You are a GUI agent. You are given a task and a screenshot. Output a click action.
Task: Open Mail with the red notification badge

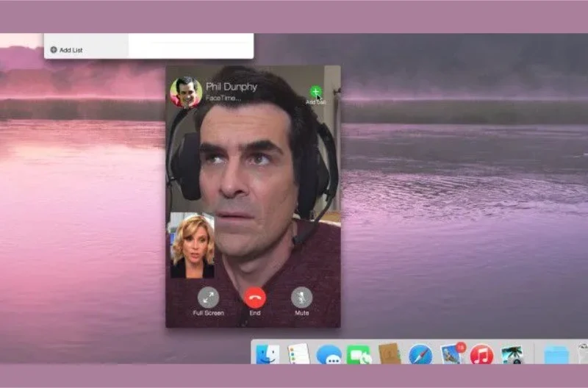[x=451, y=354]
